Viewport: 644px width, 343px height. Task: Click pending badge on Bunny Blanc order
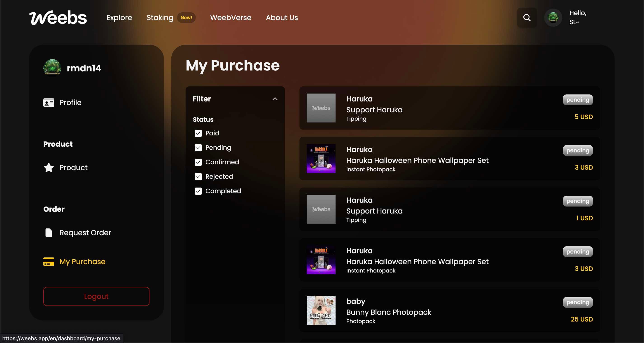[578, 302]
